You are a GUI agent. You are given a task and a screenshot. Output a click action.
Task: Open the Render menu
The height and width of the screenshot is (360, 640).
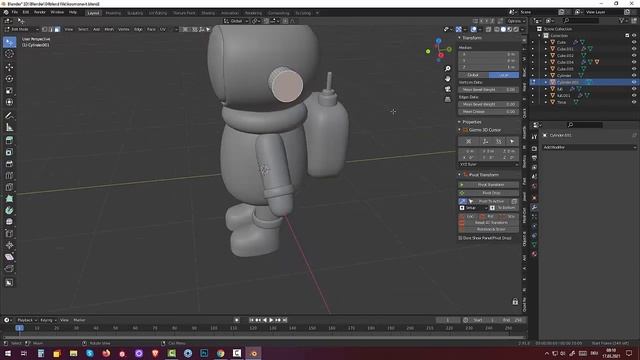click(40, 12)
